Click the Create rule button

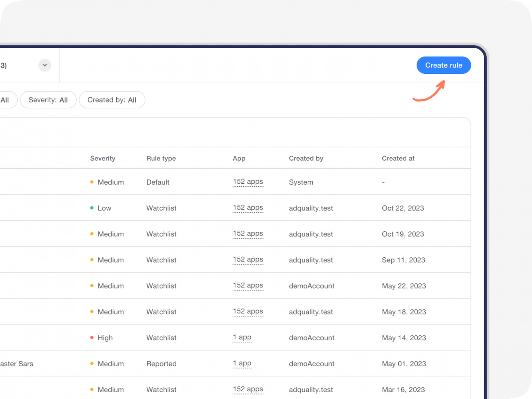444,65
